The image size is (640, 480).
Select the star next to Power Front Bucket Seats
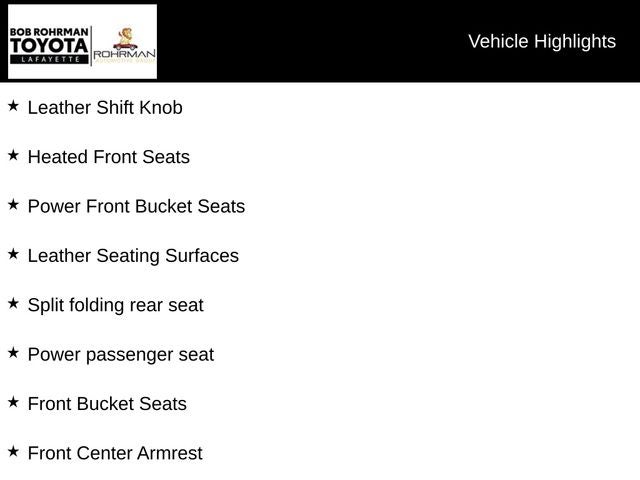click(13, 204)
